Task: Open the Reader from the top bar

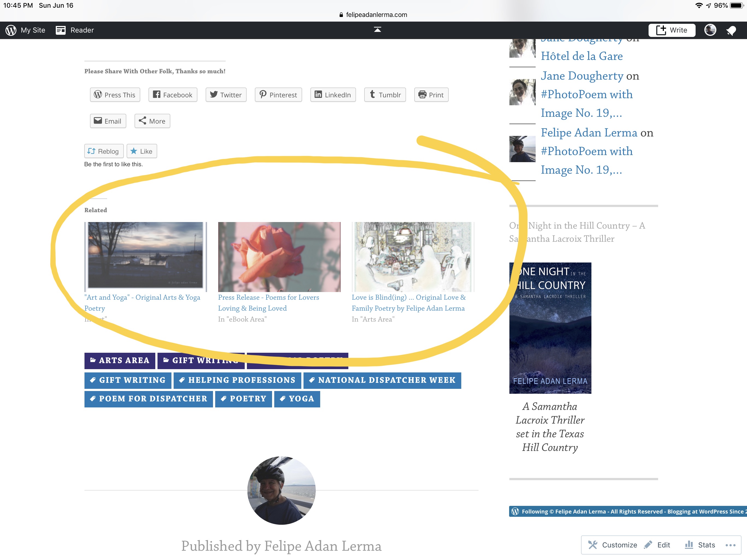Action: pyautogui.click(x=75, y=30)
